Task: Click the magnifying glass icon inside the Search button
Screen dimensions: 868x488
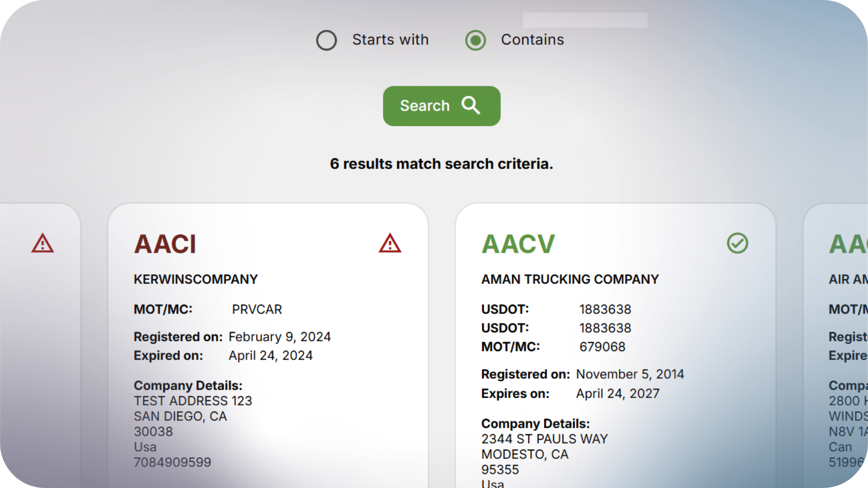Action: coord(471,106)
